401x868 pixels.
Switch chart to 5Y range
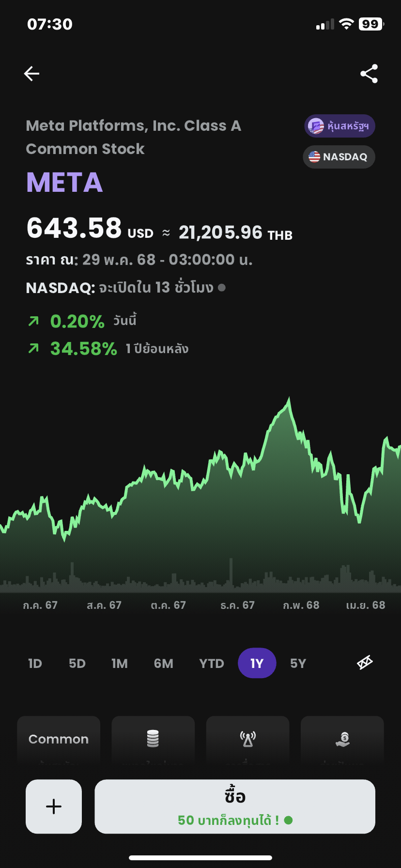point(298,664)
